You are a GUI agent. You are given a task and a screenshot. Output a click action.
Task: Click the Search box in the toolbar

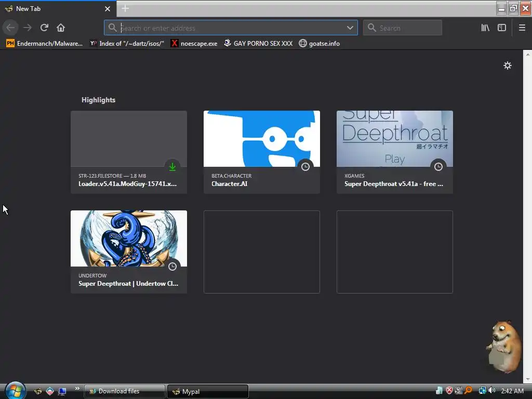coord(403,28)
